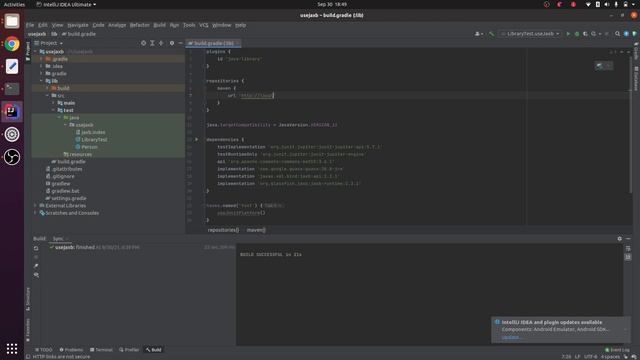Screen dimensions: 640x360
Task: Click the Run with Coverage icon in the toolbar
Action: click(x=585, y=34)
